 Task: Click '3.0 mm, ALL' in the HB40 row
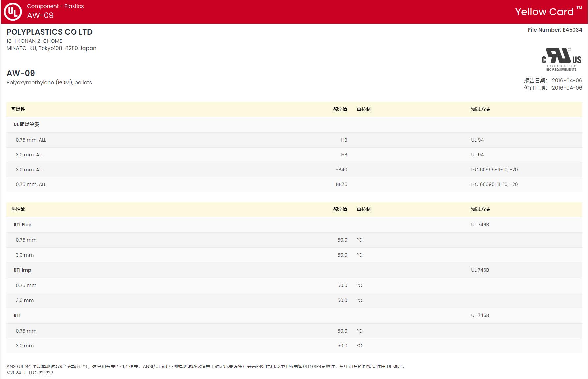(x=30, y=170)
